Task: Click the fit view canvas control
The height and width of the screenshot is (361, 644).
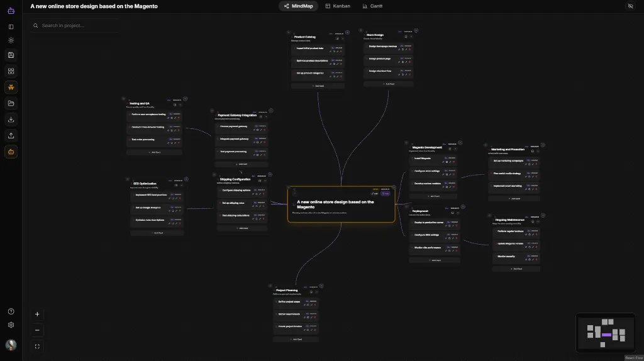Action: pos(37,346)
